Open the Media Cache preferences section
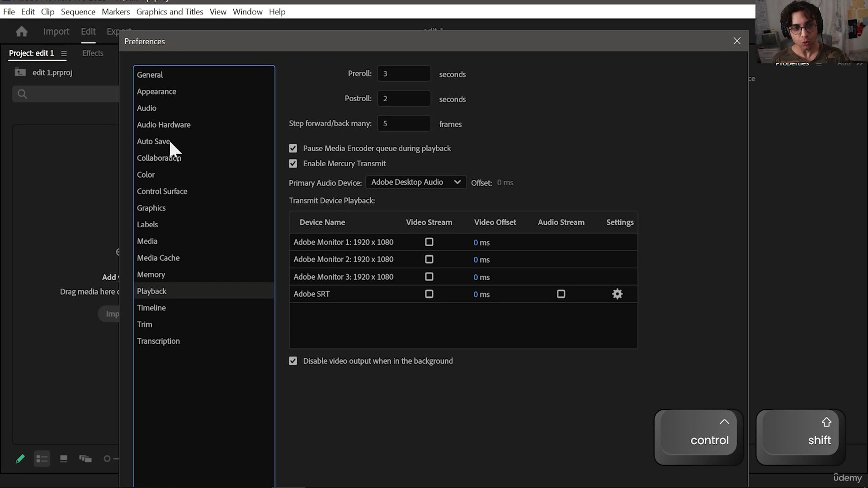Viewport: 868px width, 488px height. (x=158, y=258)
